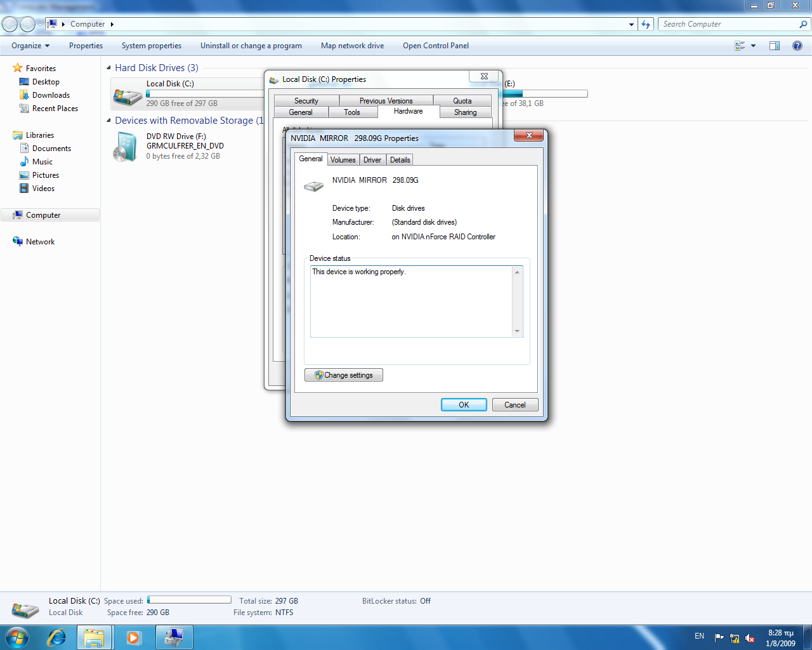The width and height of the screenshot is (812, 650).
Task: Select Desktop in Favorites
Action: click(46, 82)
